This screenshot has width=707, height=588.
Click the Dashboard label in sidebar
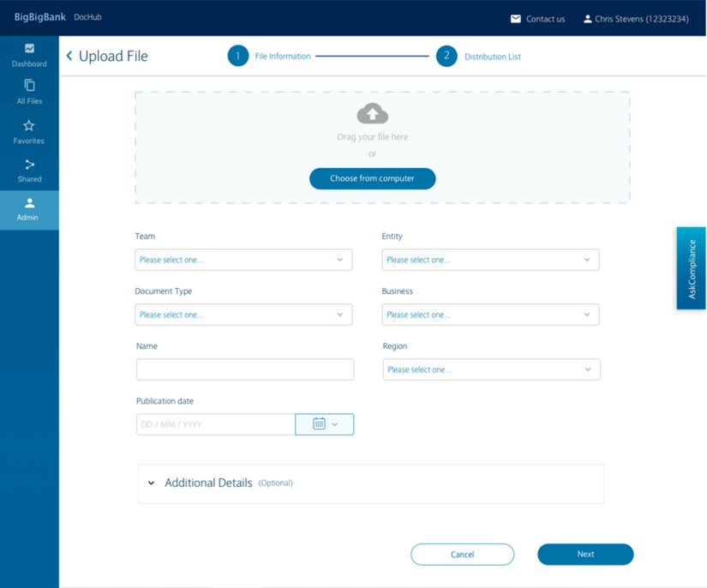[29, 64]
